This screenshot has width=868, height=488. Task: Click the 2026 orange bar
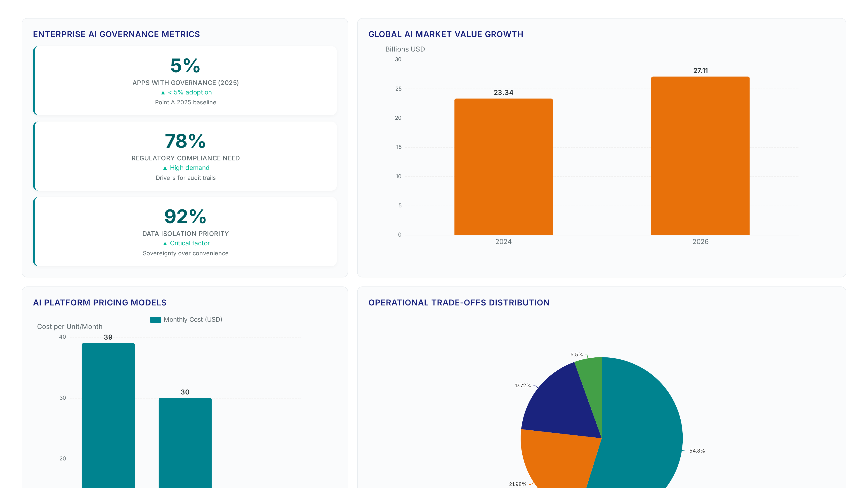coord(700,156)
